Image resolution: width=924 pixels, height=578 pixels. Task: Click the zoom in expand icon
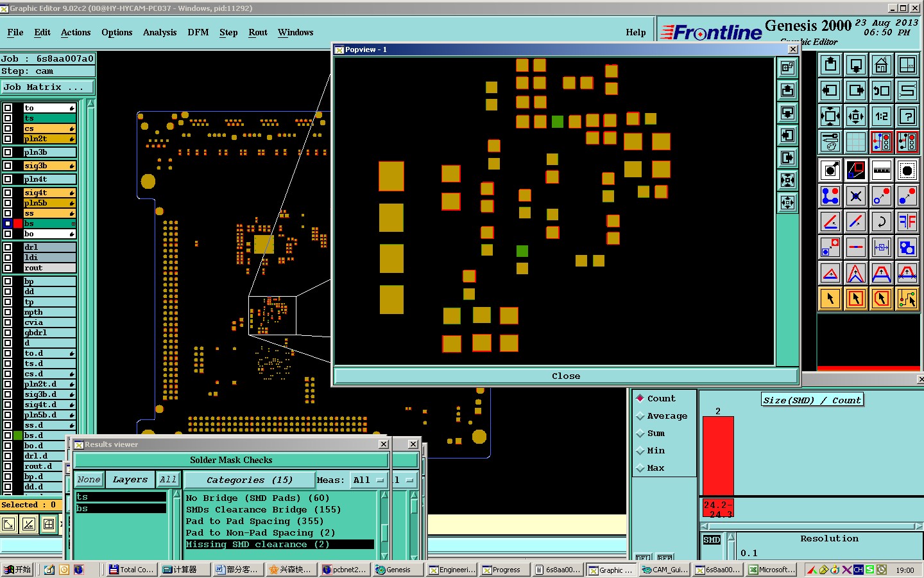[830, 116]
